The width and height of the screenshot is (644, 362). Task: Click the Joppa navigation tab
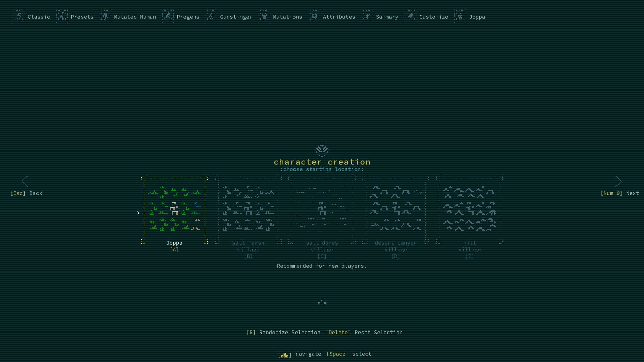(477, 16)
